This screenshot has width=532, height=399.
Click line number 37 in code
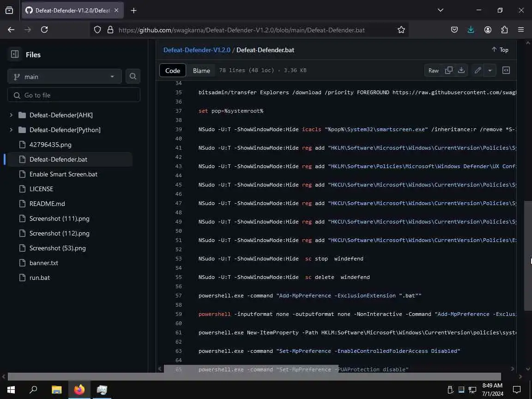178,111
